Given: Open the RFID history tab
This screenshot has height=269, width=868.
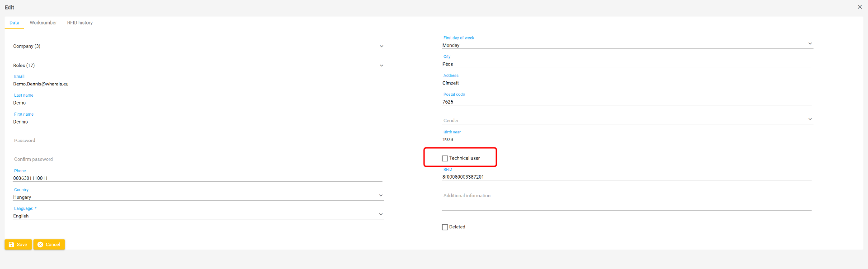Looking at the screenshot, I should pyautogui.click(x=80, y=23).
